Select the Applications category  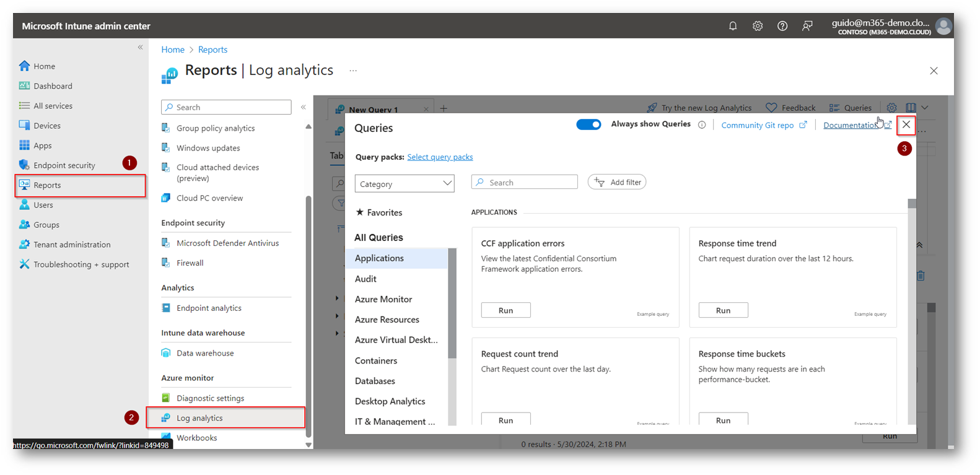pyautogui.click(x=396, y=258)
